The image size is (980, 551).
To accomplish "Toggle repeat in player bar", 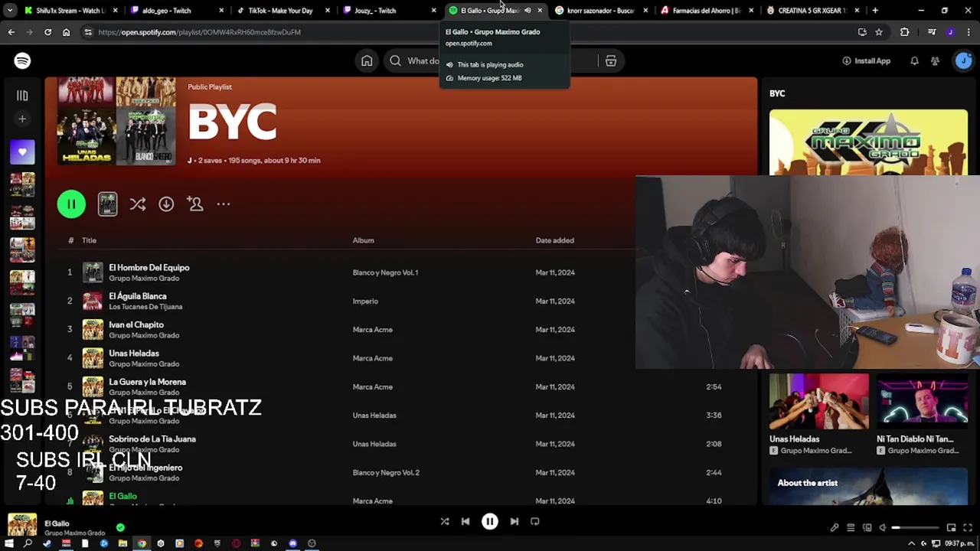I will [x=535, y=521].
